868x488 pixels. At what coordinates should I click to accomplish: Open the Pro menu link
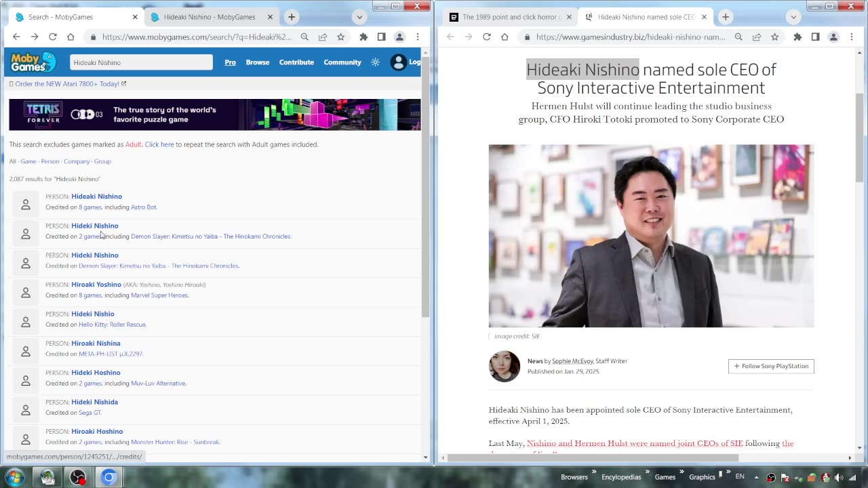coord(231,62)
